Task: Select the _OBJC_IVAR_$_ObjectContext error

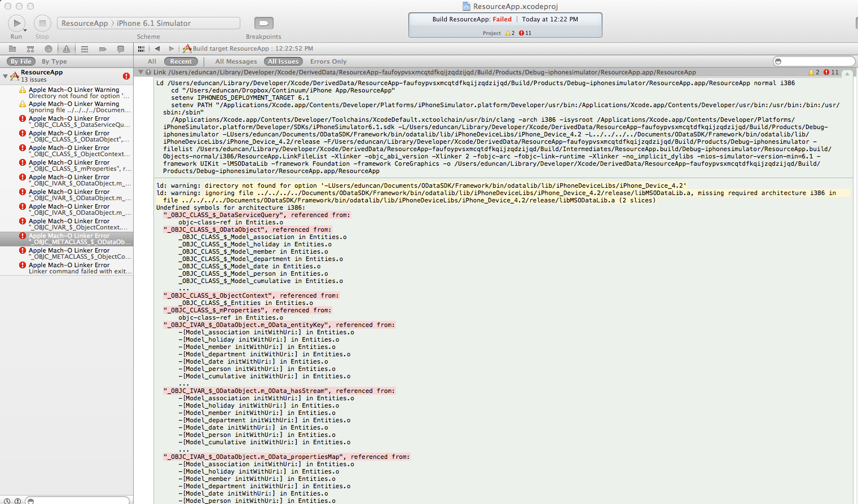Action: 67,224
